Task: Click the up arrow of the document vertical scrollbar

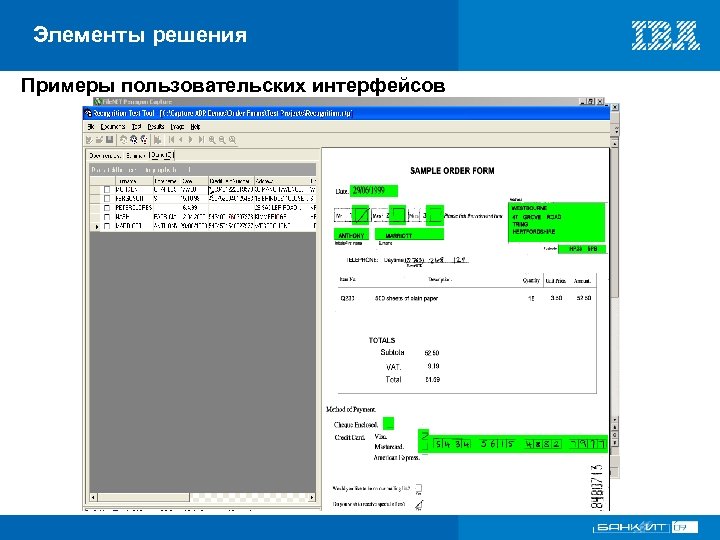Action: pyautogui.click(x=614, y=144)
